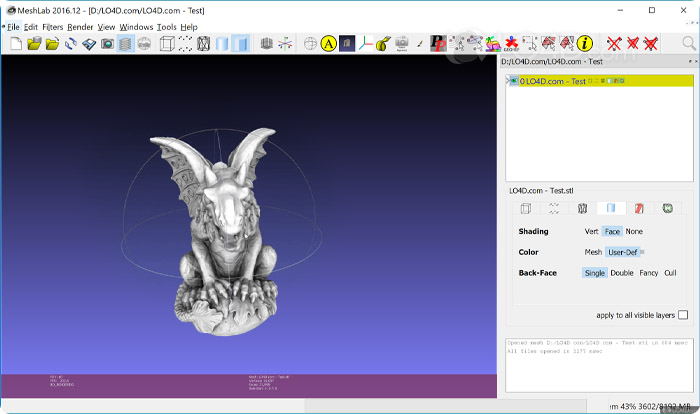Toggle the Bounding Box display icon

pyautogui.click(x=167, y=43)
